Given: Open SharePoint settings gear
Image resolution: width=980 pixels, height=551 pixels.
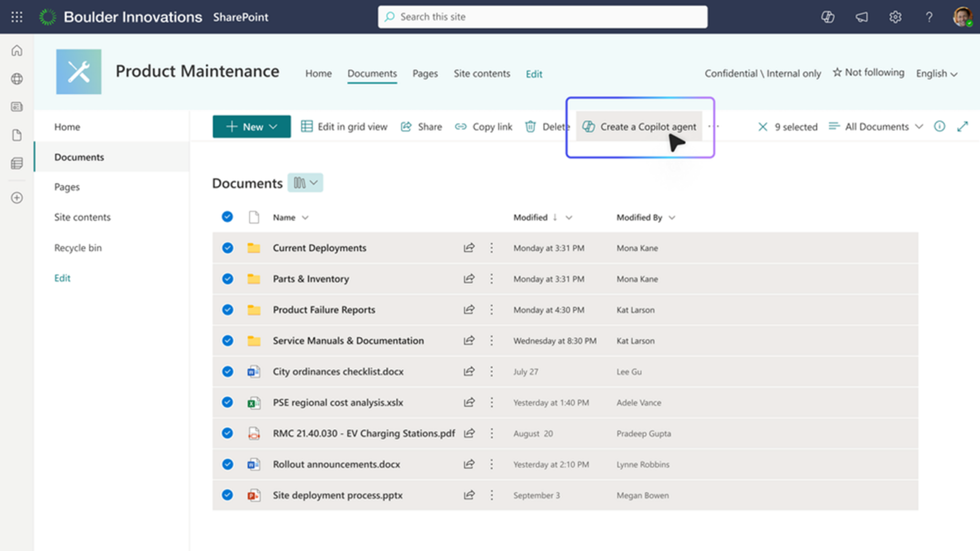Looking at the screenshot, I should pos(895,17).
